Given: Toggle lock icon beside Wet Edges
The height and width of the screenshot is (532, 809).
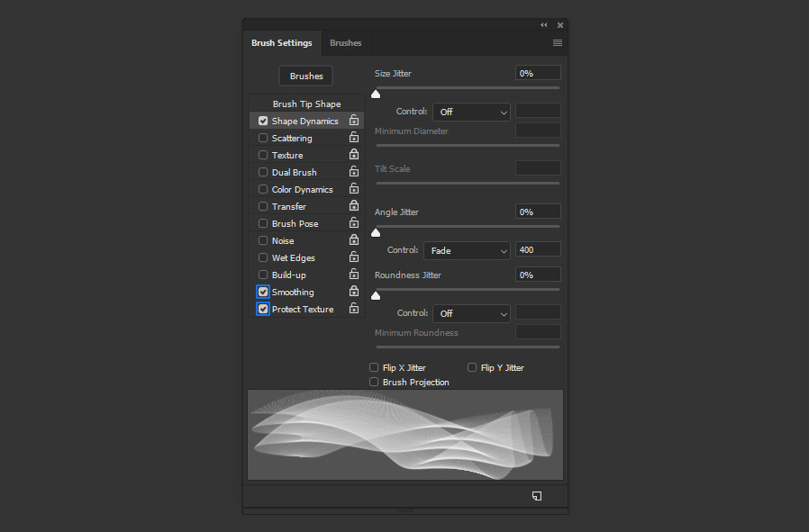Looking at the screenshot, I should click(x=354, y=257).
